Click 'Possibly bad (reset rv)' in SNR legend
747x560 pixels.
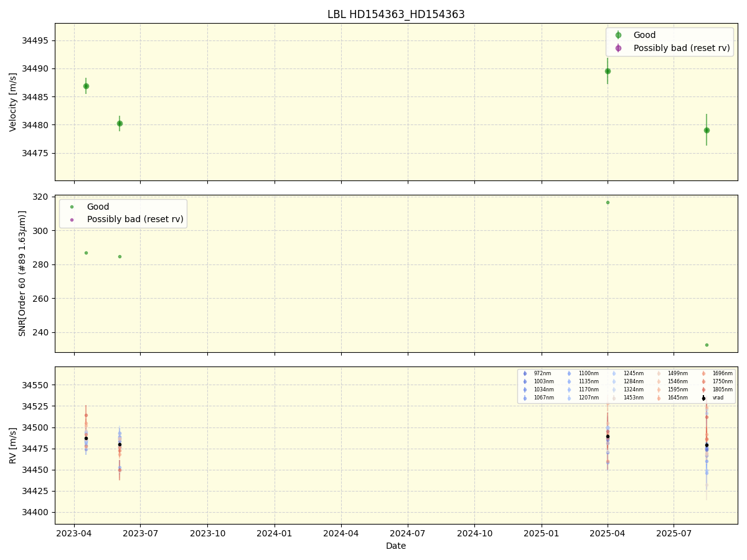(135, 219)
